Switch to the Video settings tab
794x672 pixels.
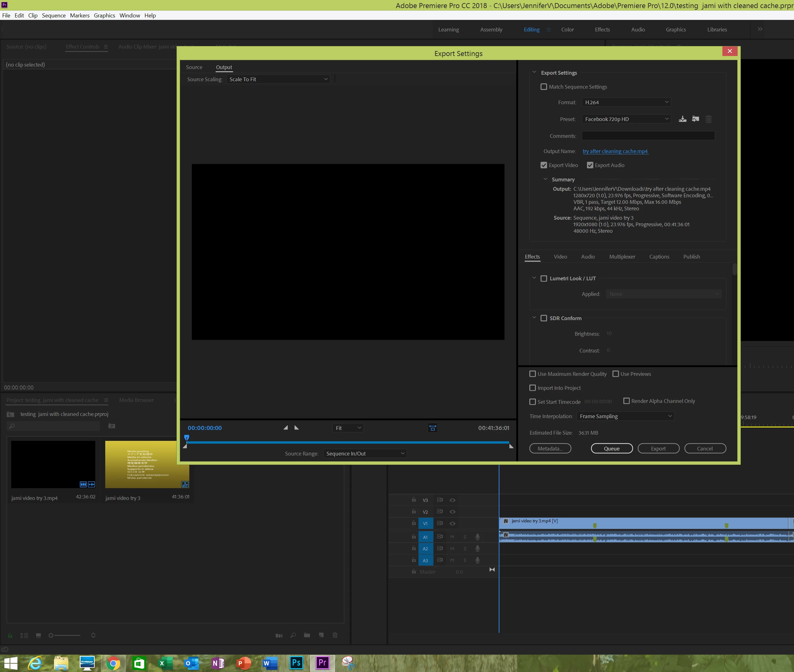pos(560,256)
